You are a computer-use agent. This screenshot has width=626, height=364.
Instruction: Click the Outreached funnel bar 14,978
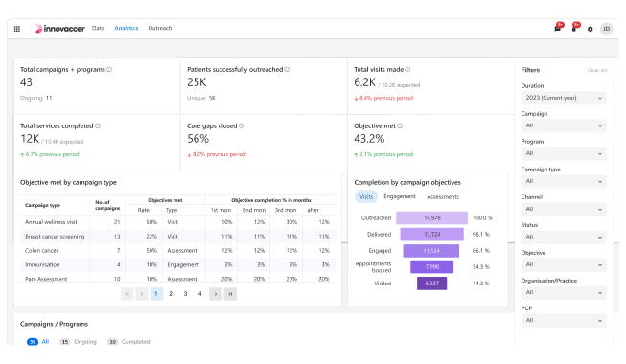click(432, 218)
